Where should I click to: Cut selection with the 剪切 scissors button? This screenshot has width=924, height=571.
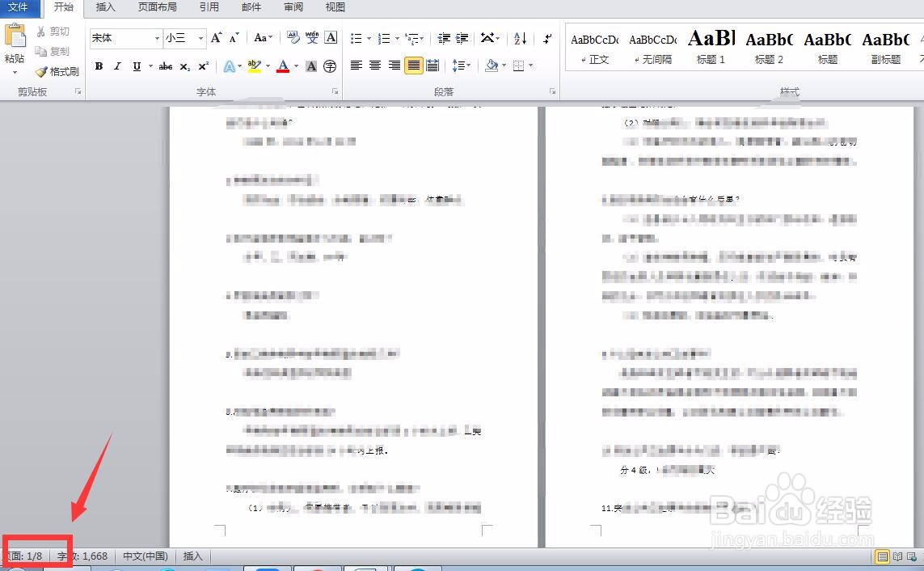(53, 32)
